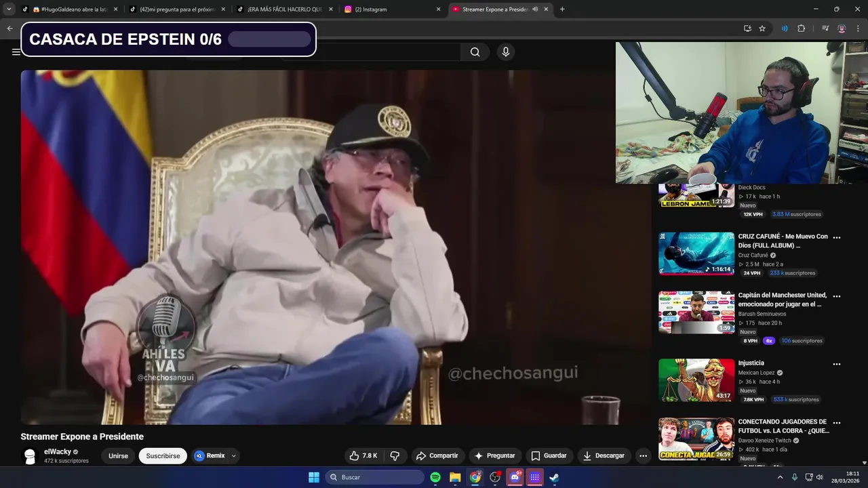The height and width of the screenshot is (488, 868).
Task: Open more actions ellipsis under video
Action: tap(643, 455)
